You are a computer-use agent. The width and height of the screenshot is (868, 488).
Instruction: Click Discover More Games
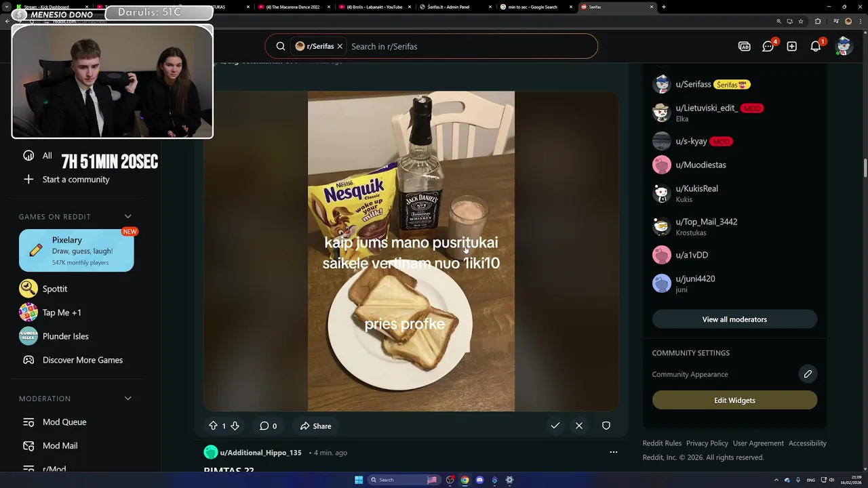[x=82, y=360]
